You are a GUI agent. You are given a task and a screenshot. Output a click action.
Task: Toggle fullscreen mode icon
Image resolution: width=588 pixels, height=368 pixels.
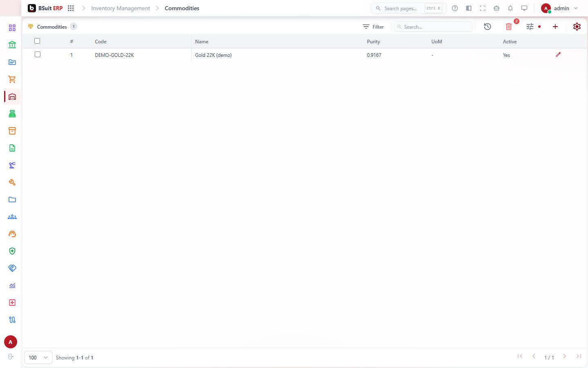(483, 8)
